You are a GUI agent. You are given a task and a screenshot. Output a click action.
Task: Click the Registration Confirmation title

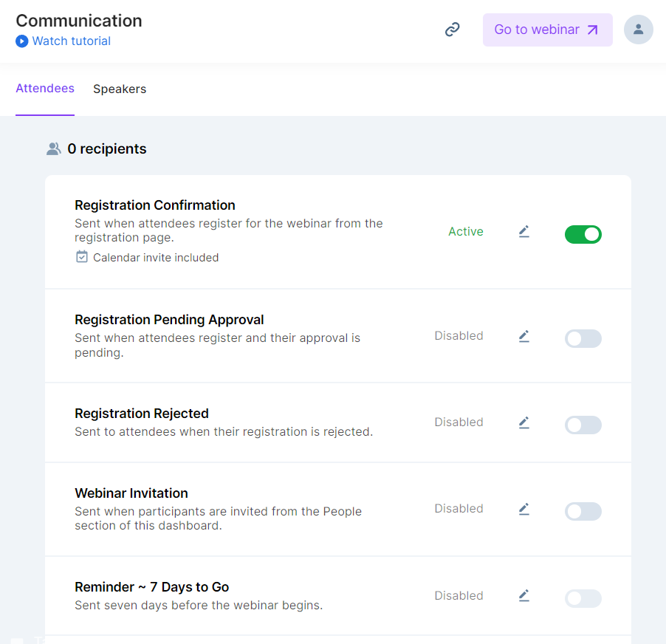(155, 205)
